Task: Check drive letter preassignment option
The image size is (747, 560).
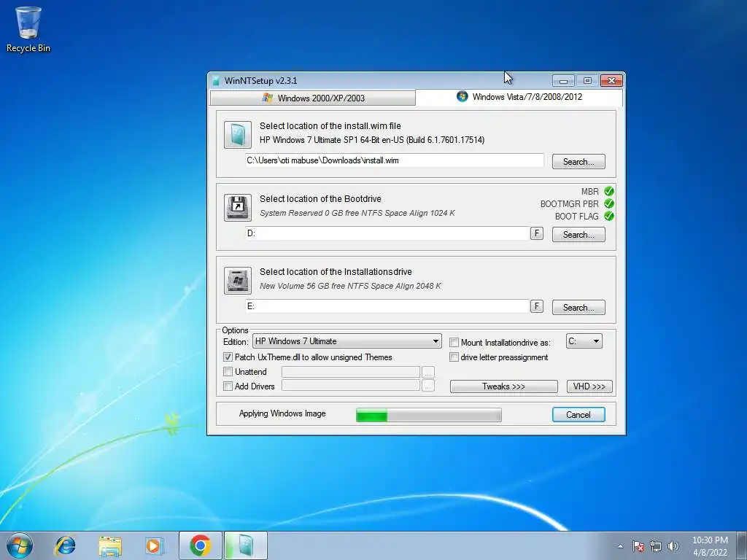Action: [x=454, y=357]
